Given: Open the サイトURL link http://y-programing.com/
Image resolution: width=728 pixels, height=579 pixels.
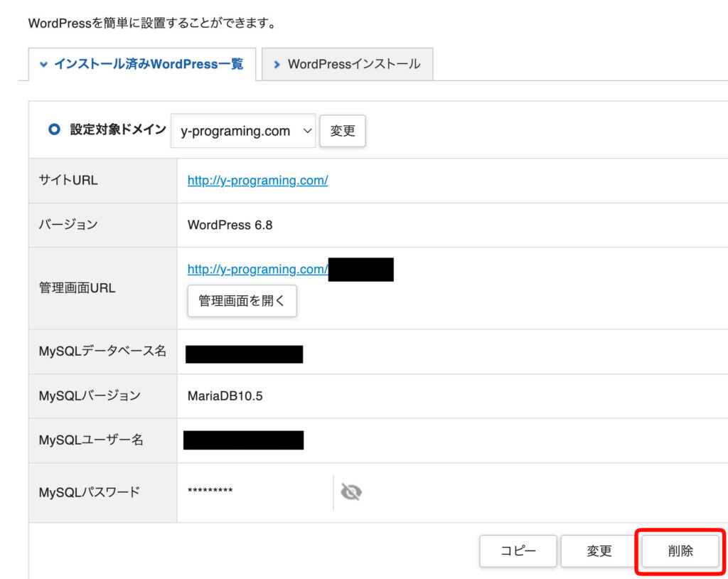Looking at the screenshot, I should [257, 181].
